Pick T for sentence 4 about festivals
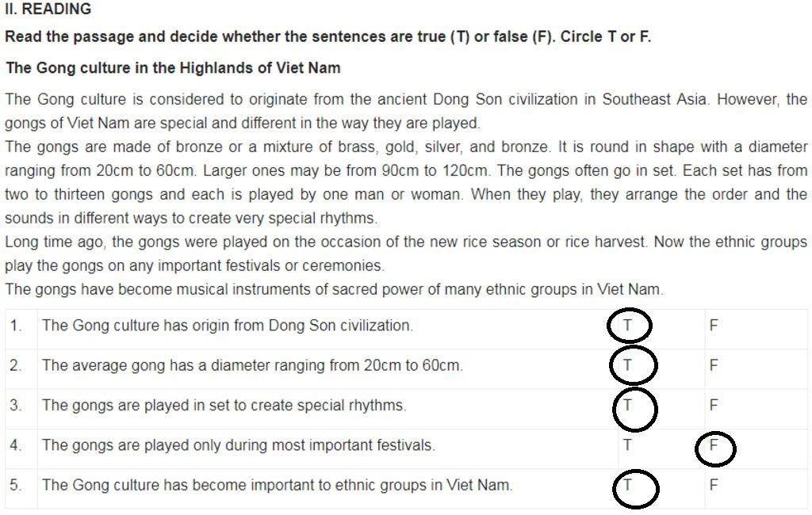 coord(627,444)
